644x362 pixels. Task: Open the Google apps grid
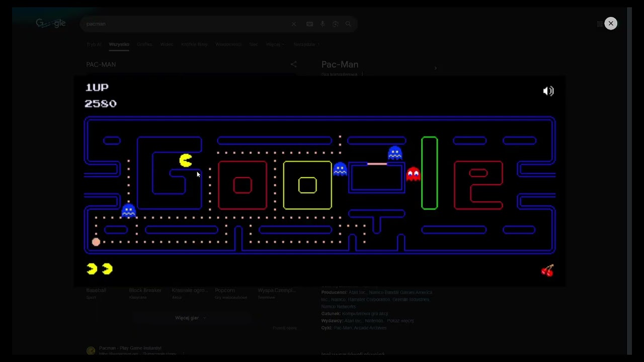pyautogui.click(x=600, y=24)
